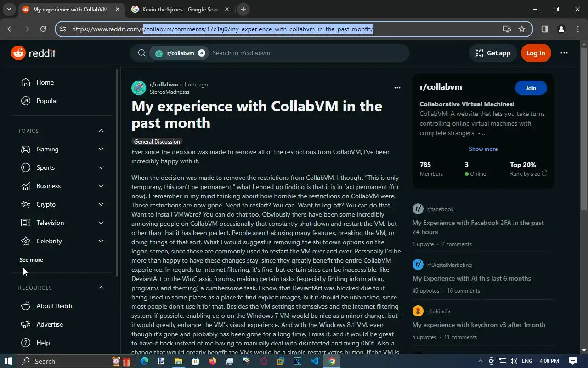The width and height of the screenshot is (588, 368).
Task: Expand the Television topic
Action: click(101, 223)
